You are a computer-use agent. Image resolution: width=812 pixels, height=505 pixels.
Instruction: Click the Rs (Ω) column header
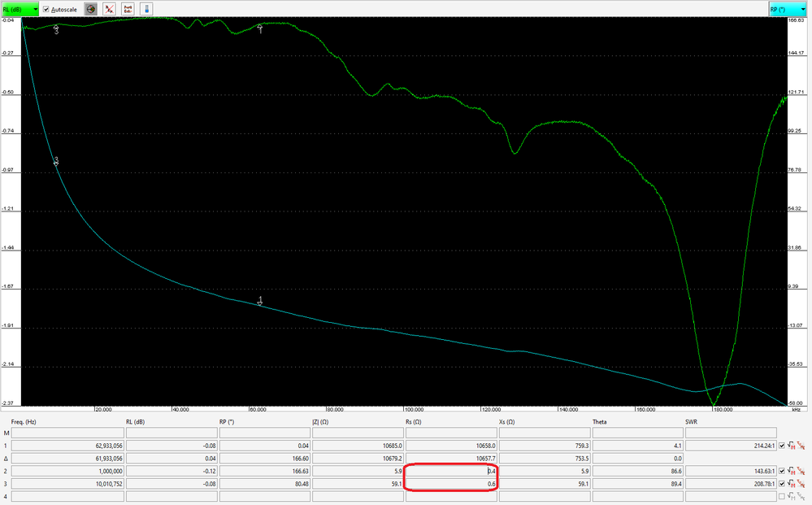(x=413, y=422)
